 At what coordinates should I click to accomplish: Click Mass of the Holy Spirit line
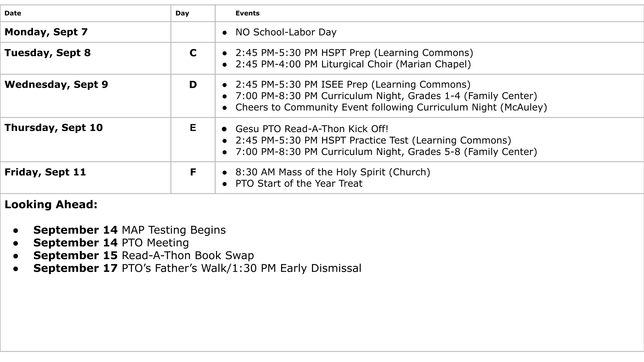pyautogui.click(x=333, y=172)
